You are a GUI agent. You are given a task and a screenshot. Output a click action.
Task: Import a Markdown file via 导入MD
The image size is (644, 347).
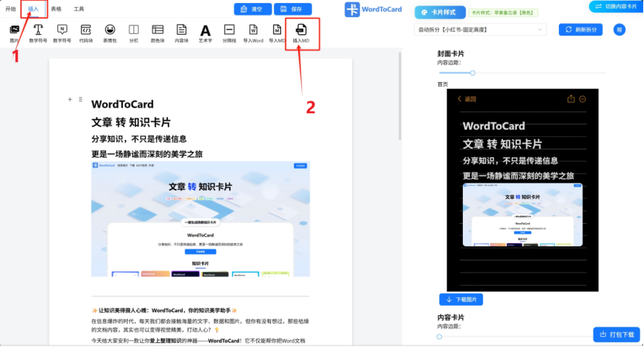pyautogui.click(x=277, y=33)
